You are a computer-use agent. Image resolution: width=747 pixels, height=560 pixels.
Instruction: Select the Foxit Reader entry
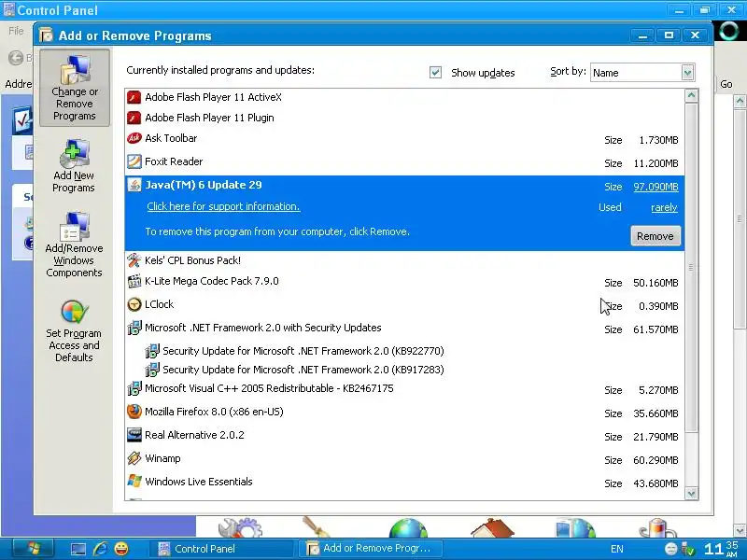pyautogui.click(x=404, y=161)
